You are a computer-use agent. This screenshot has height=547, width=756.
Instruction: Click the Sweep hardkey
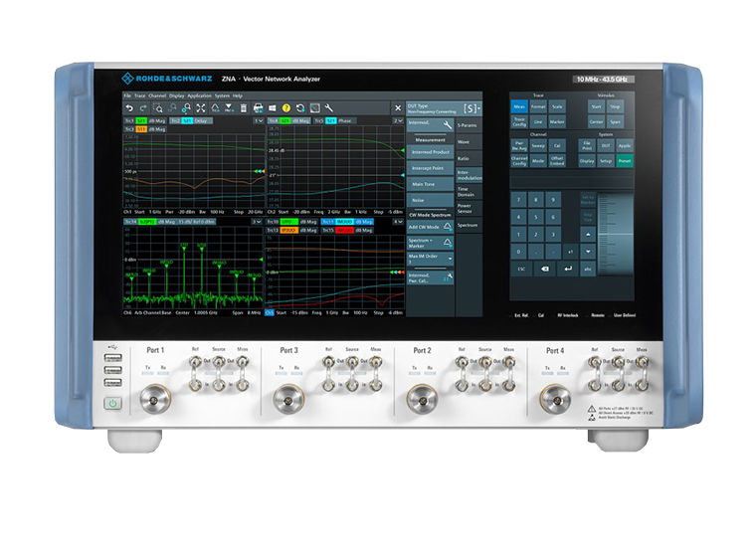click(x=538, y=145)
